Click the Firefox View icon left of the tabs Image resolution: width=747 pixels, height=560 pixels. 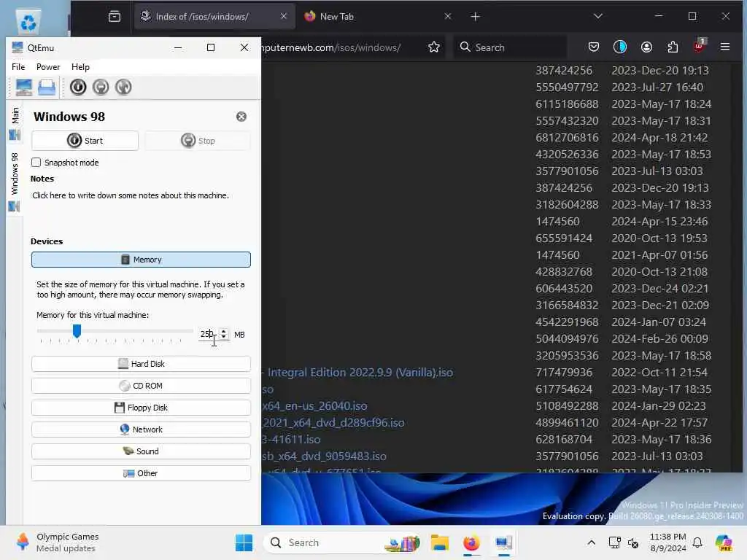pyautogui.click(x=115, y=17)
